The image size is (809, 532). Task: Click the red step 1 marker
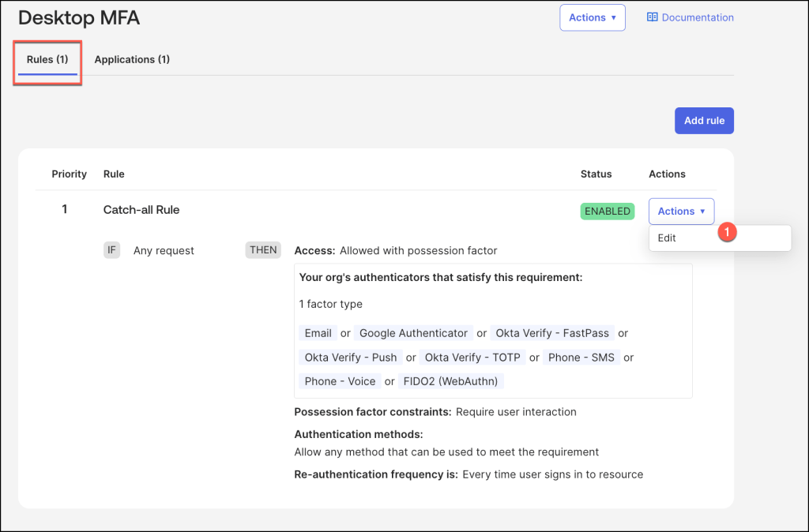point(727,234)
